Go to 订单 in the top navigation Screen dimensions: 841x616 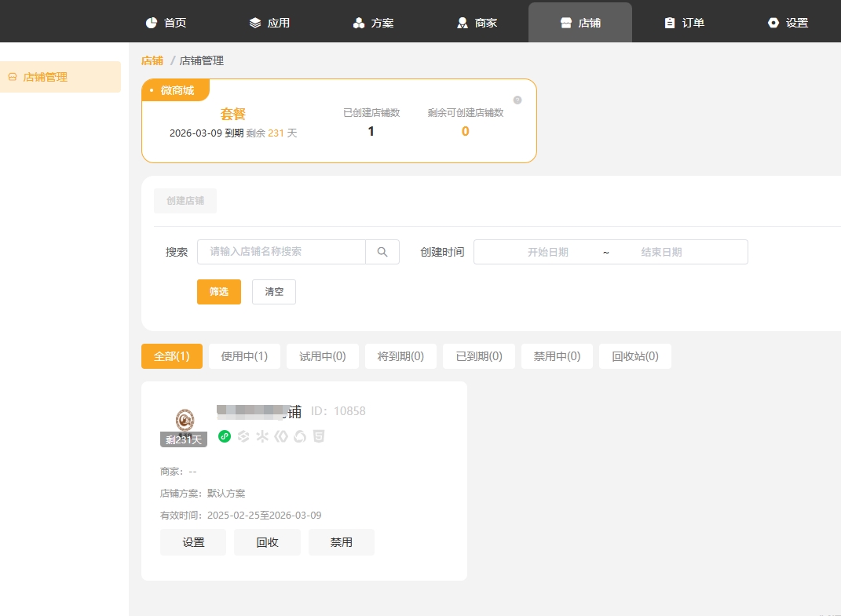pos(683,23)
